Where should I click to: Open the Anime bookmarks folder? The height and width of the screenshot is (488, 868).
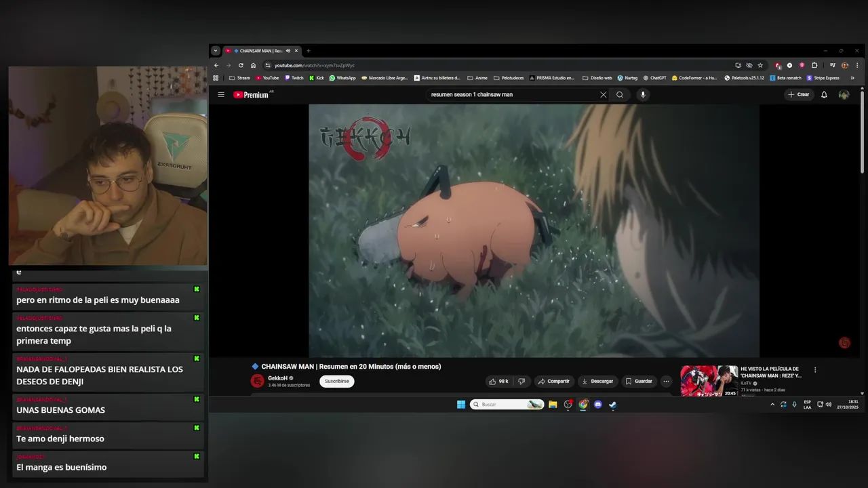477,78
